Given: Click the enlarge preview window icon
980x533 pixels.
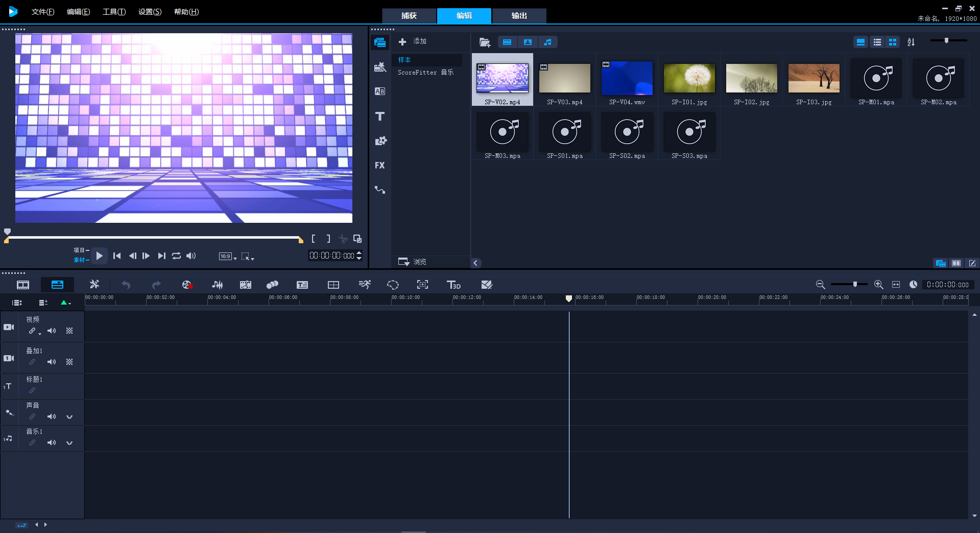Looking at the screenshot, I should point(357,239).
